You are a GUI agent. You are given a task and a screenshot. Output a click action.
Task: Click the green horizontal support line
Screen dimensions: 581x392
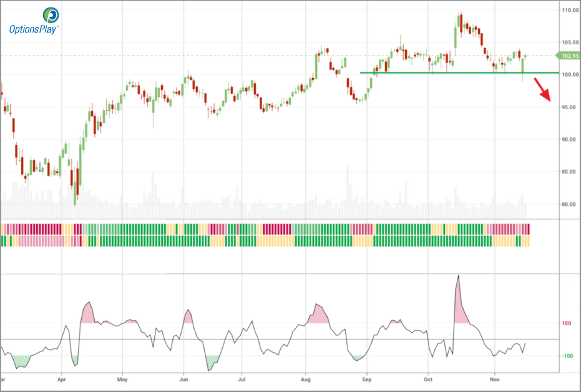(437, 73)
